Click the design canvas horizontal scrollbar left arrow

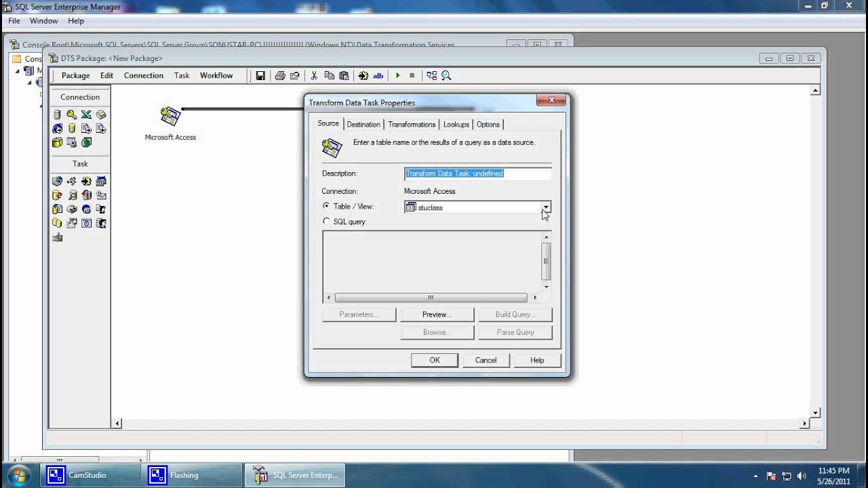pos(117,424)
